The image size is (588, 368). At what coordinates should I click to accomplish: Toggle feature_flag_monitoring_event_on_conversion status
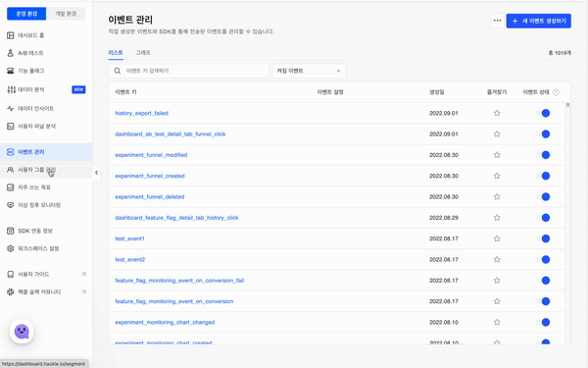(543, 301)
